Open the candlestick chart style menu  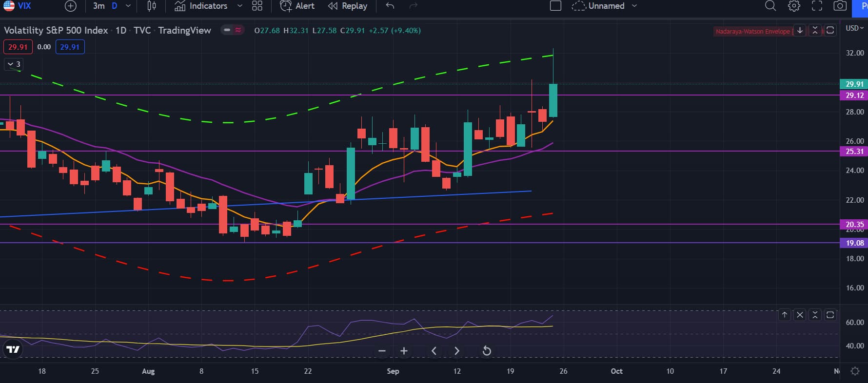[152, 6]
